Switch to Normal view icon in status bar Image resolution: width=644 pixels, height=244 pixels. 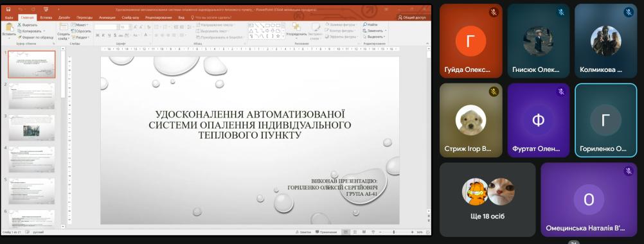tap(345, 232)
